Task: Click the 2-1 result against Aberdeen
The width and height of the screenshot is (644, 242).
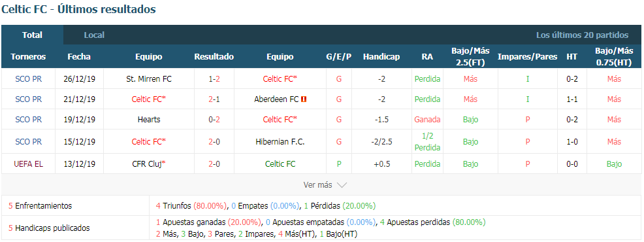Action: tap(214, 99)
